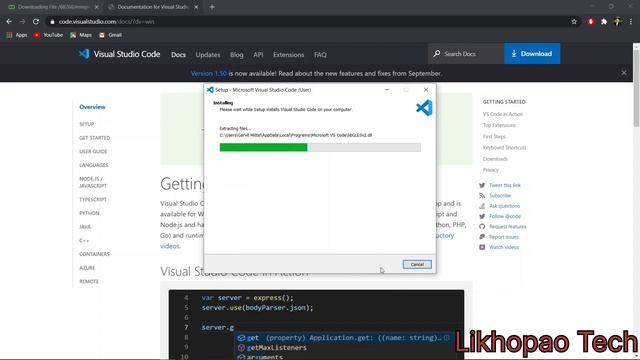Click the browser forward arrow
640x360 pixels.
[22, 22]
